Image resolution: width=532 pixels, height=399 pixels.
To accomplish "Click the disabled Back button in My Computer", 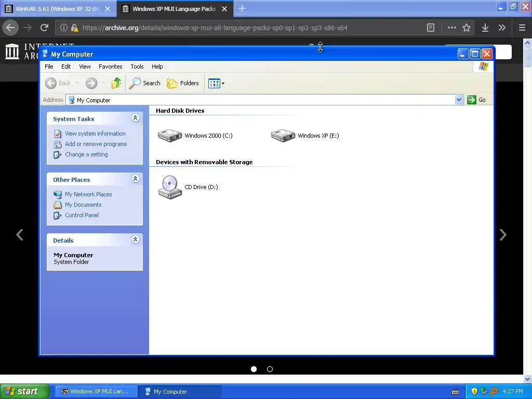I will (58, 83).
